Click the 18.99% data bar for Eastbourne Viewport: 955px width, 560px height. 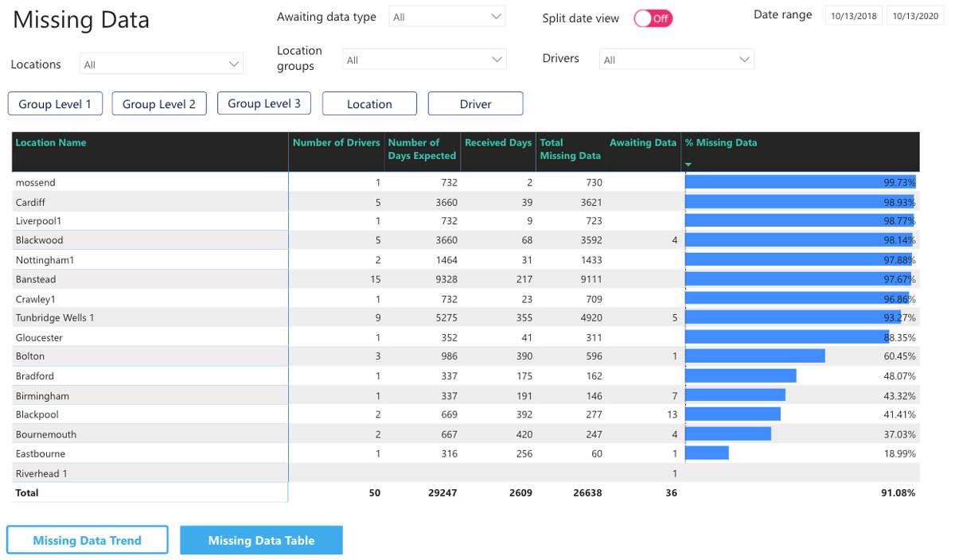pos(707,453)
